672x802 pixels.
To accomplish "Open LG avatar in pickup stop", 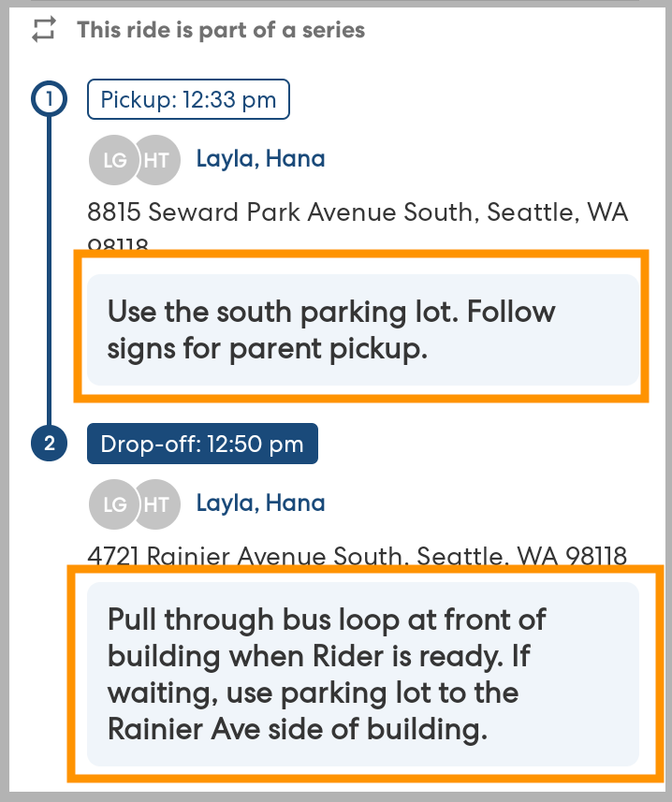I will 112,160.
